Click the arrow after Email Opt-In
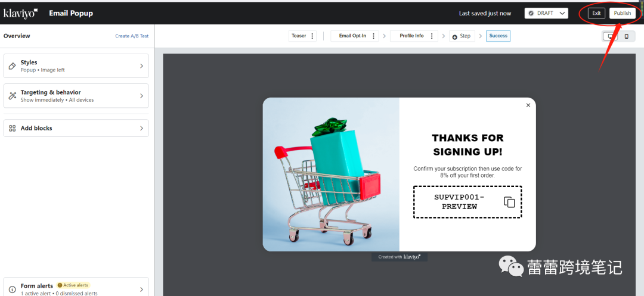Image resolution: width=644 pixels, height=296 pixels. 385,36
